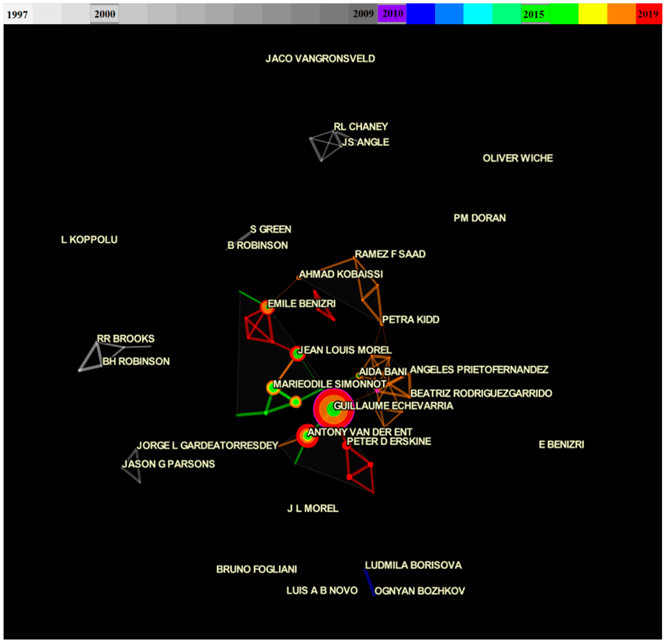Screen dimensions: 666x644
Task: Click the L KOPPOLU author label
Action: pos(89,240)
